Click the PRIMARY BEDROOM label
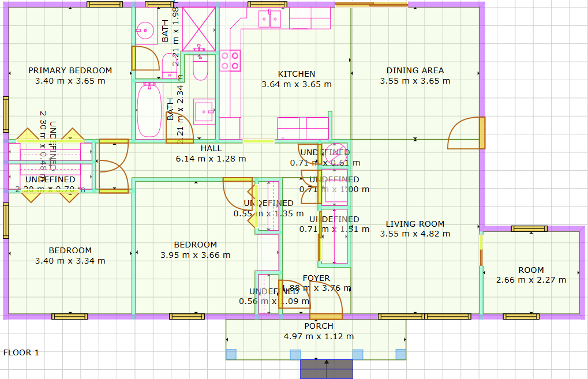 [70, 70]
